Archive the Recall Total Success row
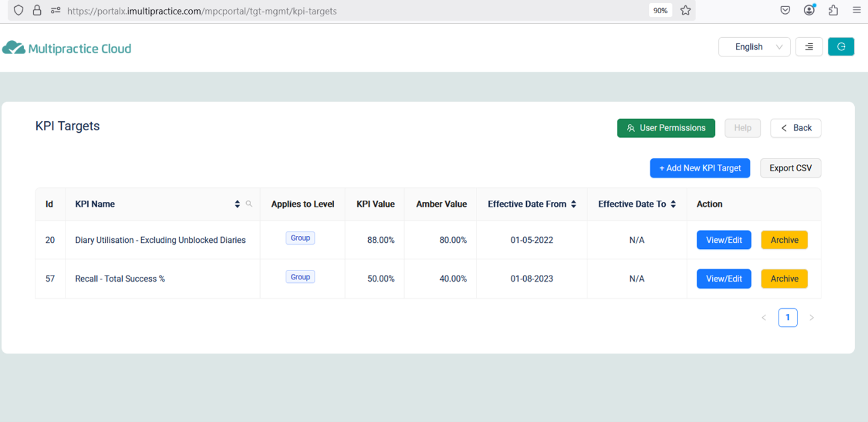This screenshot has height=422, width=868. pyautogui.click(x=784, y=279)
